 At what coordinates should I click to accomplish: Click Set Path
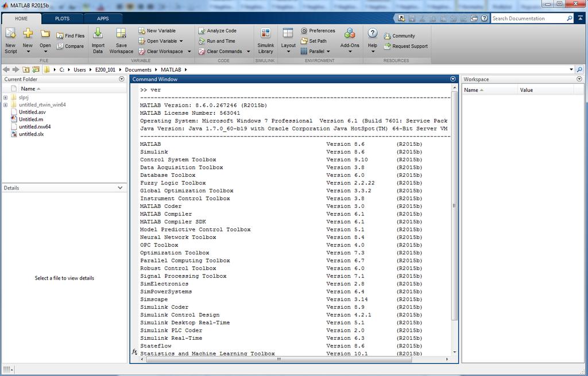314,41
